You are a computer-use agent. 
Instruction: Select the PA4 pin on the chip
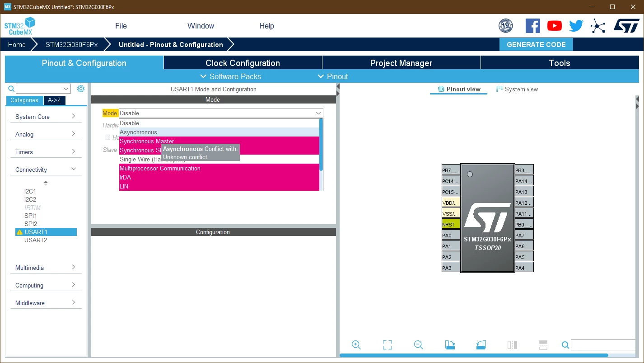click(524, 268)
